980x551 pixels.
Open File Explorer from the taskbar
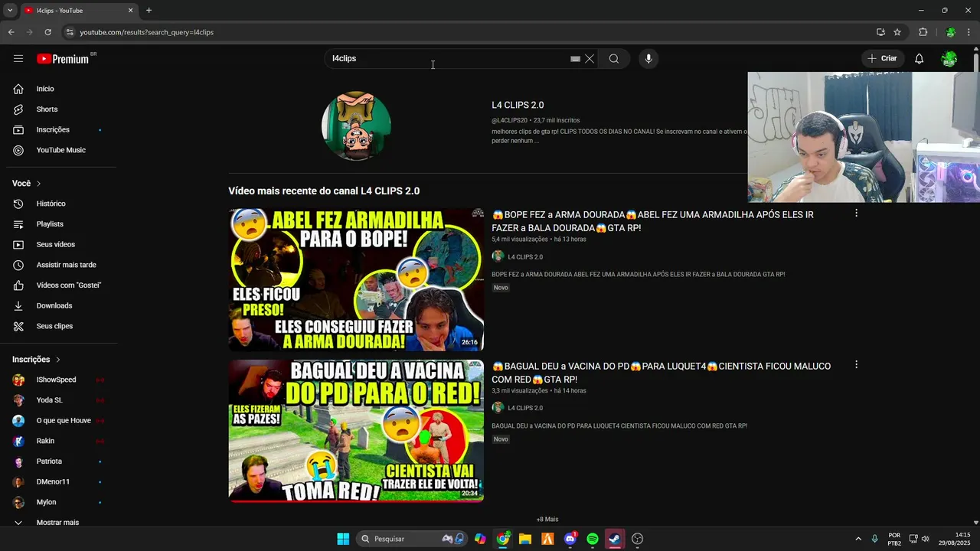[x=525, y=539]
